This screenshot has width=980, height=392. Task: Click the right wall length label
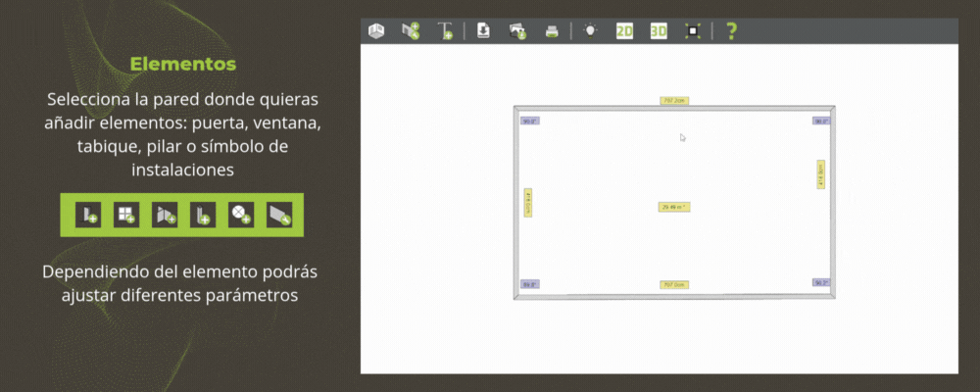pyautogui.click(x=821, y=174)
